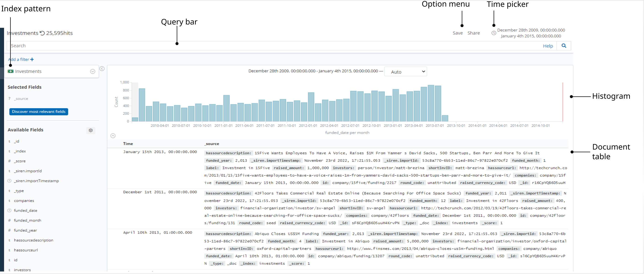The height and width of the screenshot is (274, 644).
Task: Click the magnifying glass search icon
Action: point(564,46)
